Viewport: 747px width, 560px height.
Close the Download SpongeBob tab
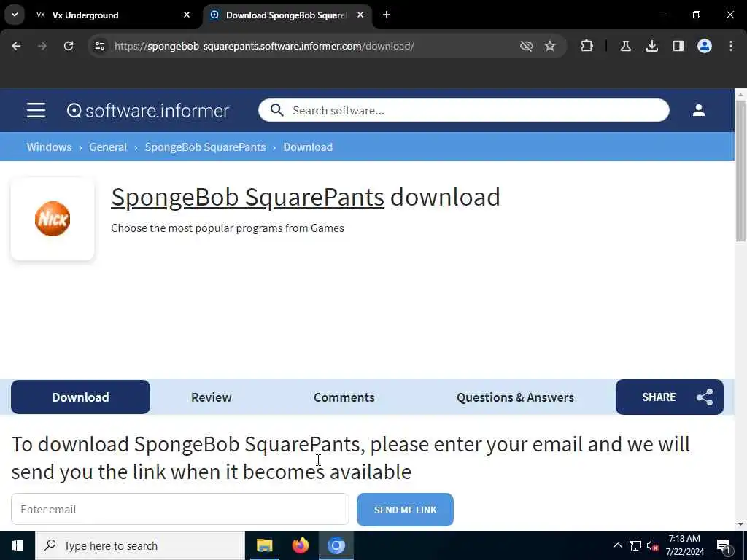[360, 15]
